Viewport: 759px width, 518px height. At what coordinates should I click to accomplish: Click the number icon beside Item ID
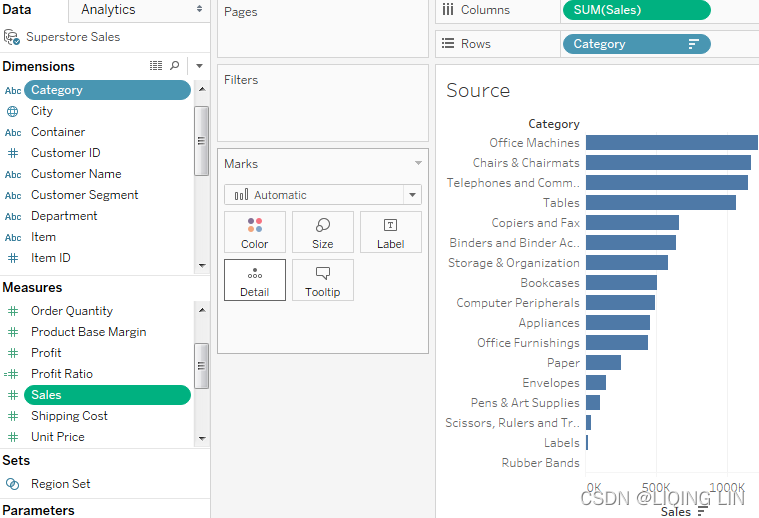click(13, 258)
